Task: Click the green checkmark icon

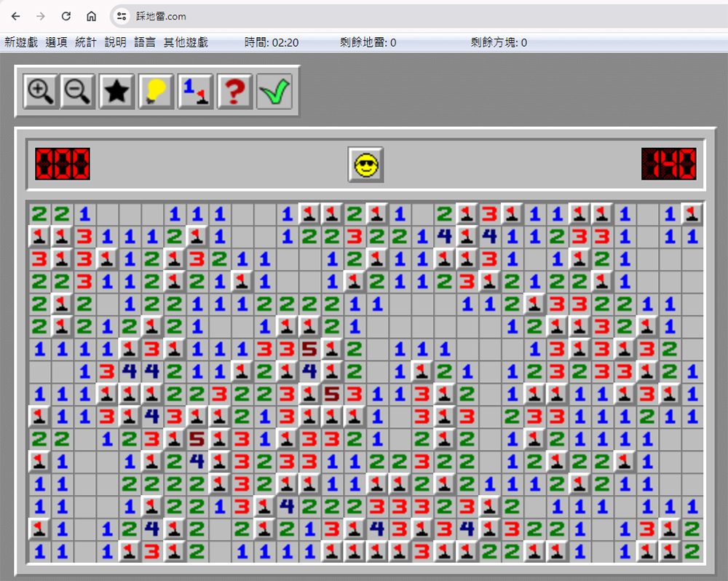Action: [274, 91]
